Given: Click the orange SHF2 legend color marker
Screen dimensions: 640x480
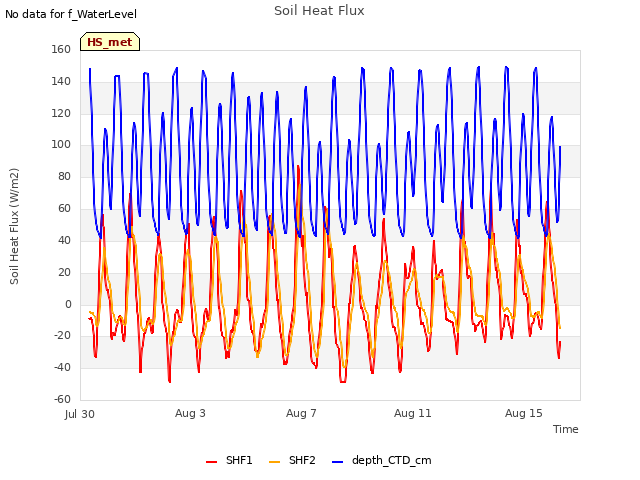Looking at the screenshot, I should tap(275, 462).
